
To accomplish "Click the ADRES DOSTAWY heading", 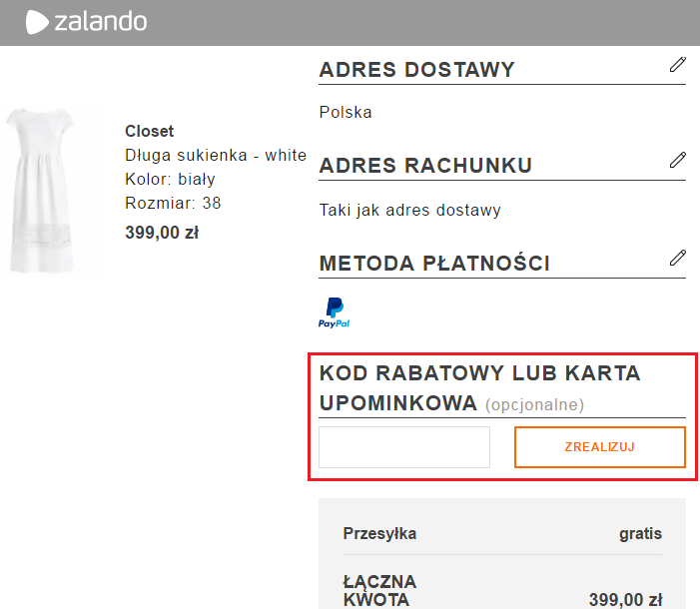I will click(x=416, y=70).
